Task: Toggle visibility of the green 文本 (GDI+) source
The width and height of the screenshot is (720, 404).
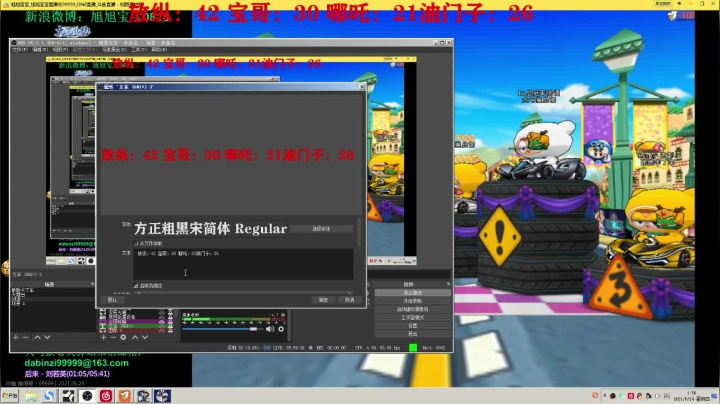Action: (x=161, y=326)
